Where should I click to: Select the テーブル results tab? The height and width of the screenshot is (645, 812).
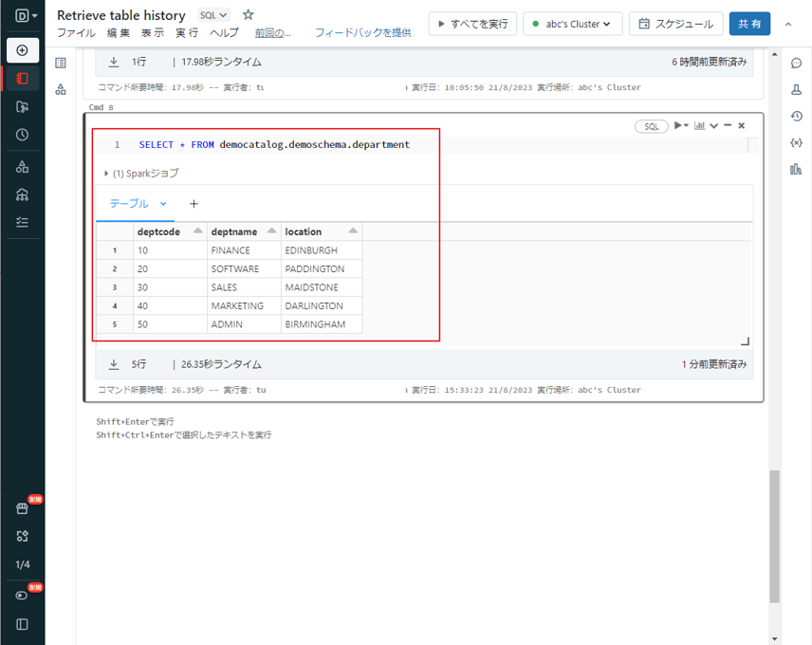click(x=130, y=203)
